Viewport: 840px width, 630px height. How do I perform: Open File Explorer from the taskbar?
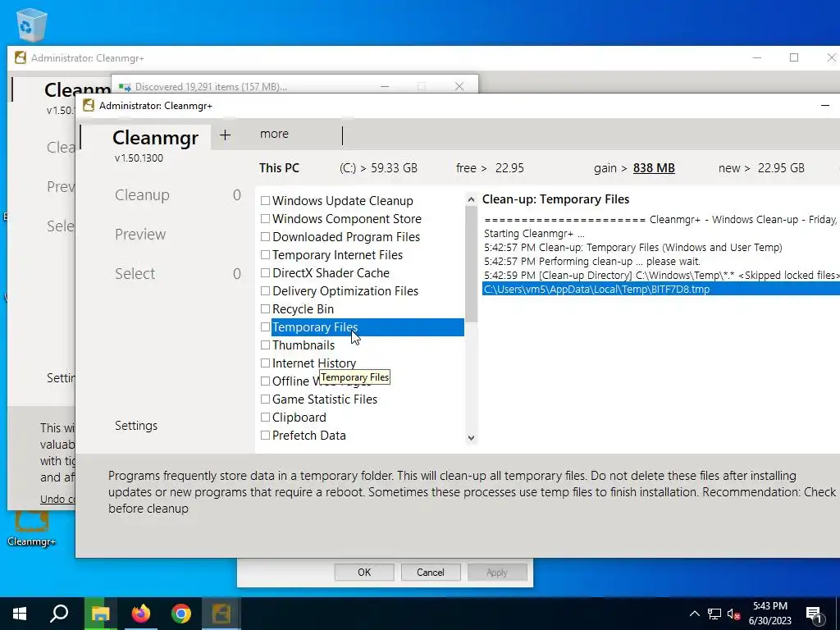pyautogui.click(x=100, y=614)
